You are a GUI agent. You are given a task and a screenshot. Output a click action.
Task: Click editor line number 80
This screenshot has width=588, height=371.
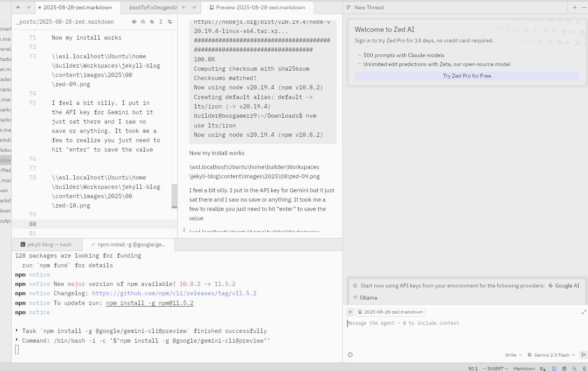coord(33,224)
